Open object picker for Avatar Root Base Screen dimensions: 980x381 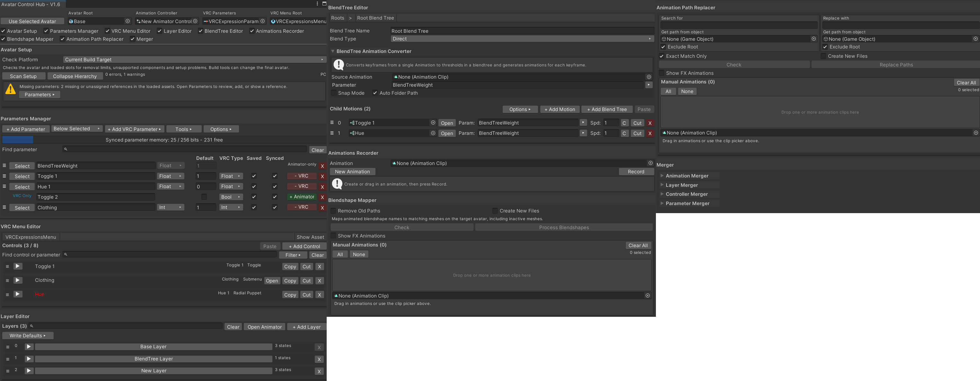coord(128,21)
